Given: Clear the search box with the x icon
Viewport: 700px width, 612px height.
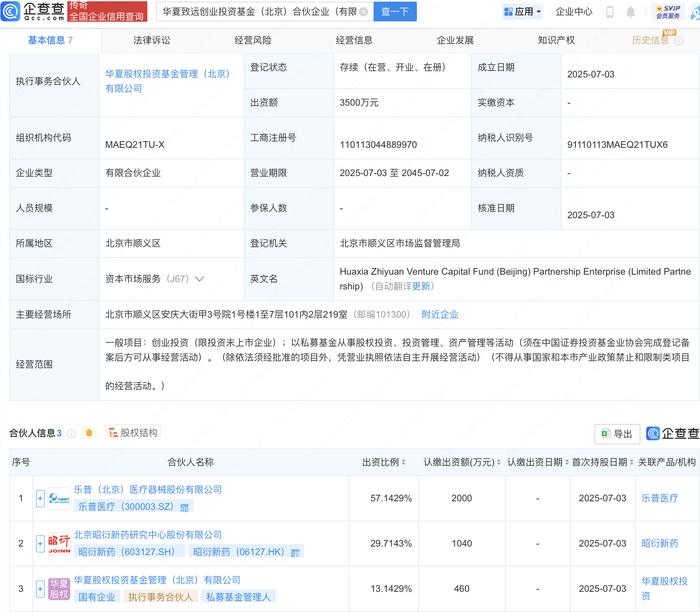Looking at the screenshot, I should pos(364,12).
